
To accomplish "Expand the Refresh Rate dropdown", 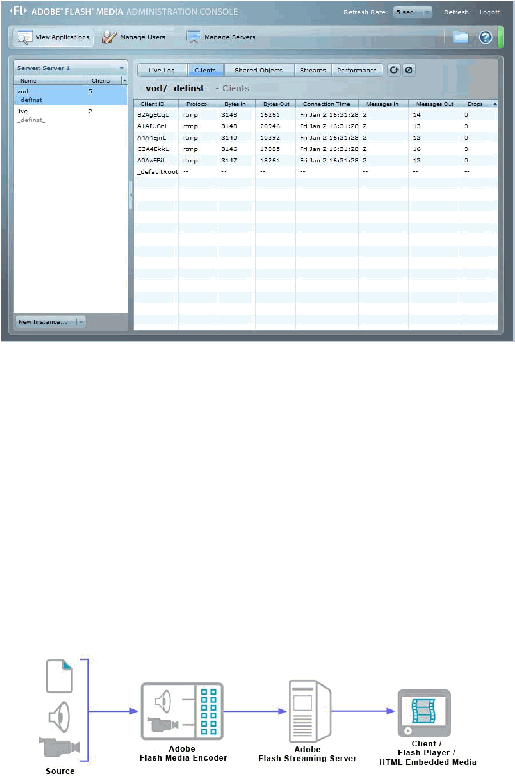I will [412, 12].
